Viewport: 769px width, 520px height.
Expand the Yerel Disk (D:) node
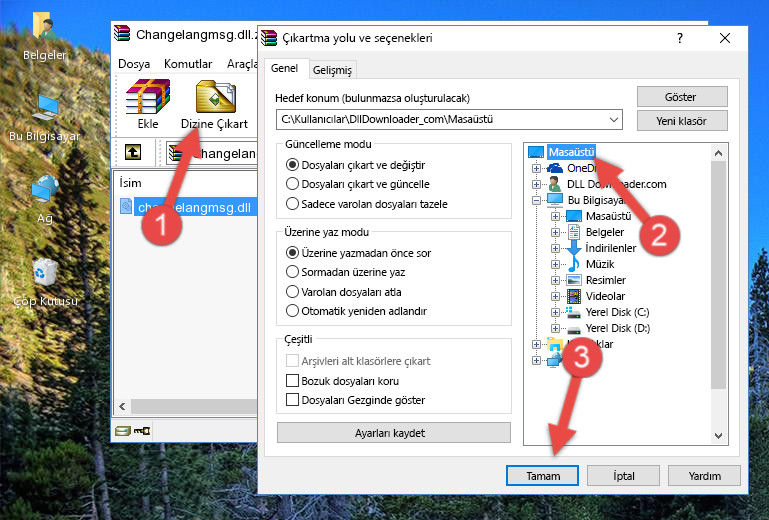(x=555, y=329)
